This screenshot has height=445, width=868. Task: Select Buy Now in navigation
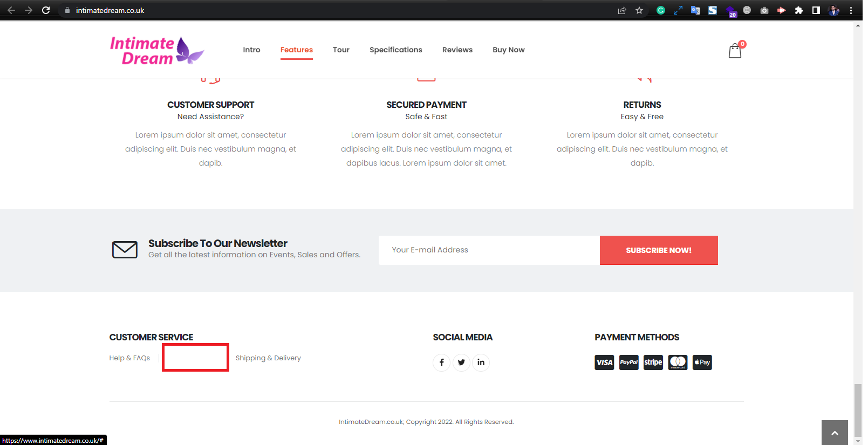tap(509, 50)
